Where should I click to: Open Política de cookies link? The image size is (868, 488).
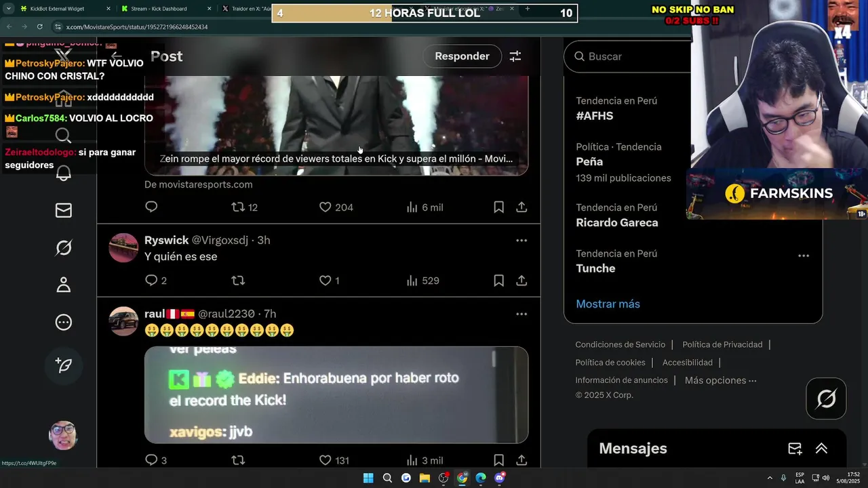[610, 363]
